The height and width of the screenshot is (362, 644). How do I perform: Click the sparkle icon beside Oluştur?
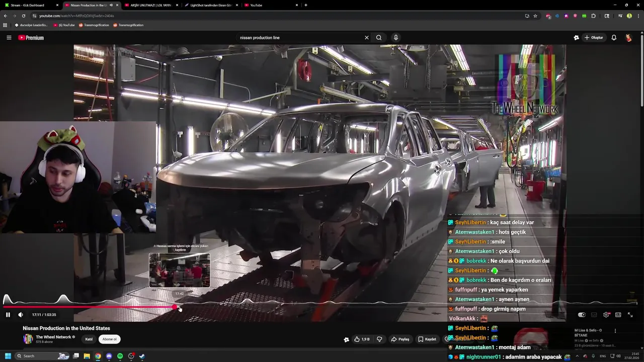click(x=577, y=38)
